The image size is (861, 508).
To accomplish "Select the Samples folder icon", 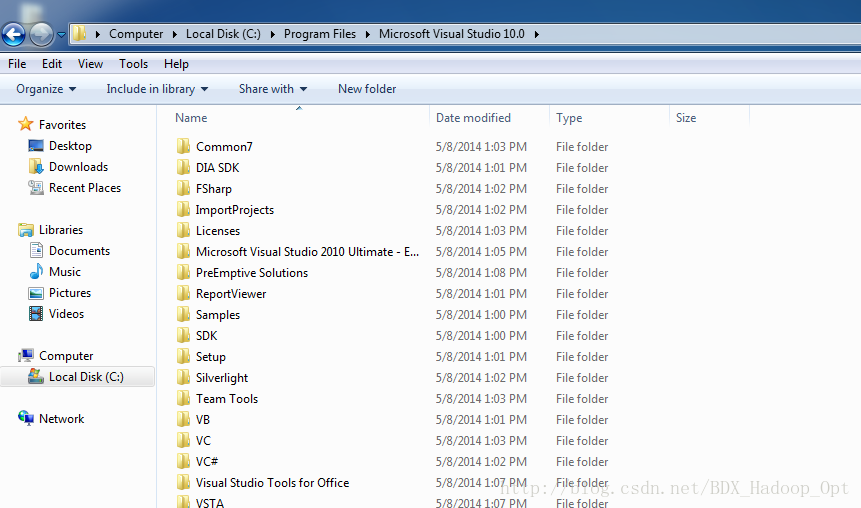I will pyautogui.click(x=183, y=314).
